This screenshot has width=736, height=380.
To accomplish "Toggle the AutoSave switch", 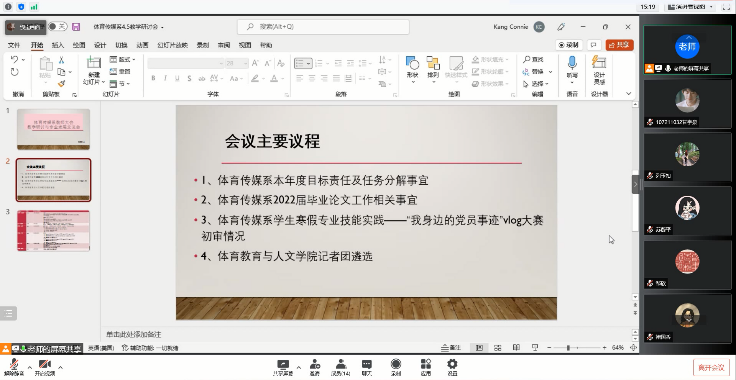I will (58, 27).
